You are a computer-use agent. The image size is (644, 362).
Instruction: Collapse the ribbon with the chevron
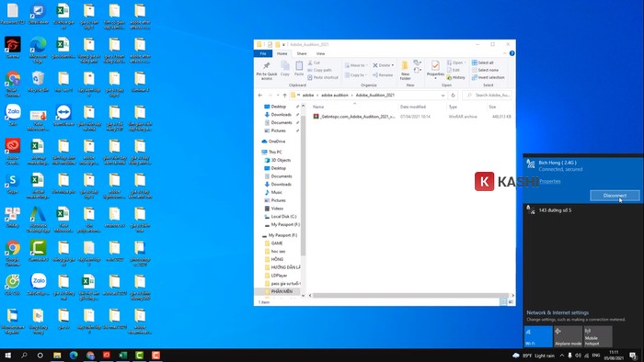coord(505,53)
